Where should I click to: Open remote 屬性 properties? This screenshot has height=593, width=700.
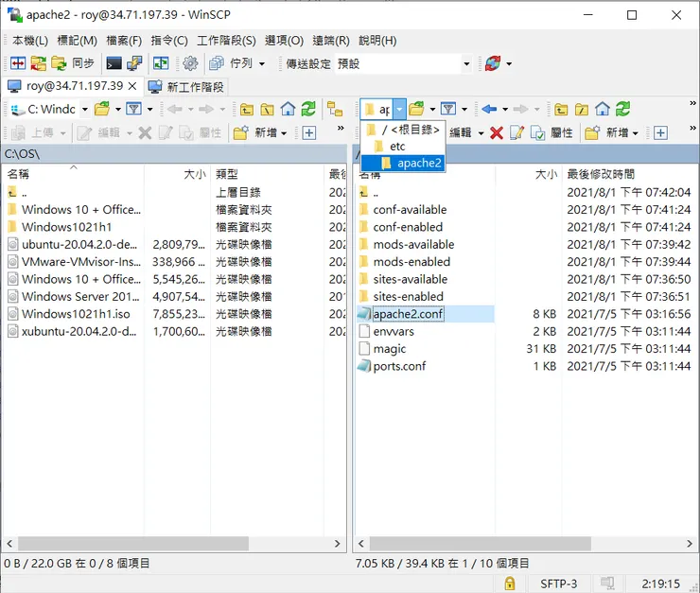(551, 132)
